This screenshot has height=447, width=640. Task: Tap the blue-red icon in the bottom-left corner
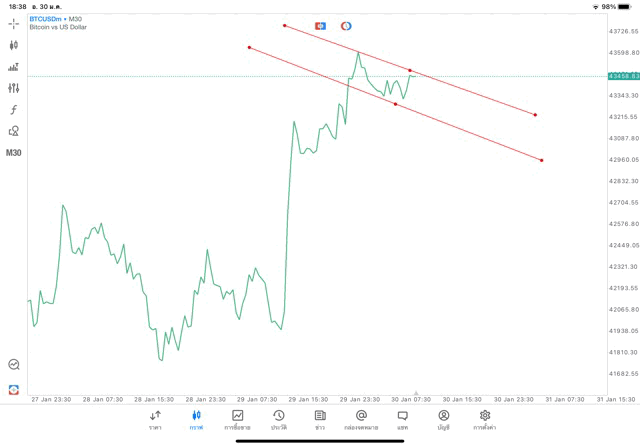point(14,389)
